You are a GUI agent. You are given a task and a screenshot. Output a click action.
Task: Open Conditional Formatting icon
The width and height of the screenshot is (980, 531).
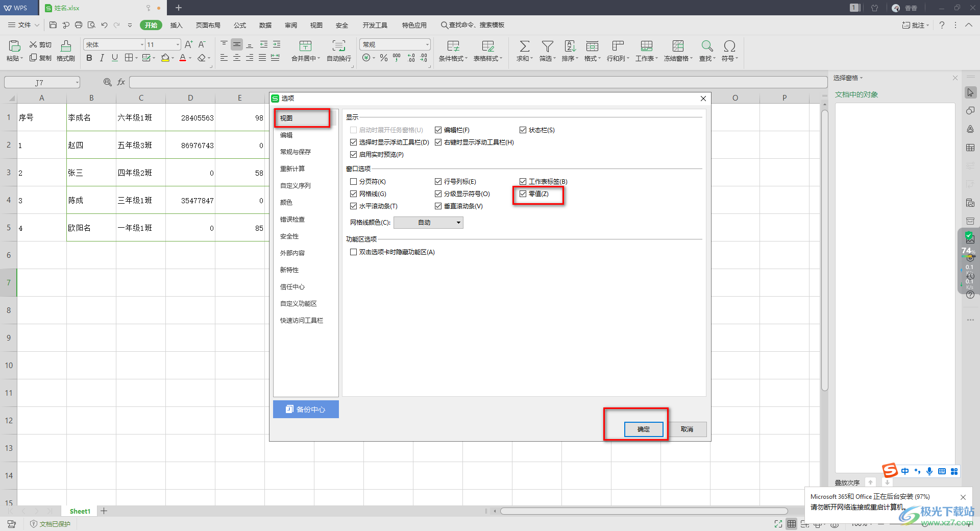point(453,46)
